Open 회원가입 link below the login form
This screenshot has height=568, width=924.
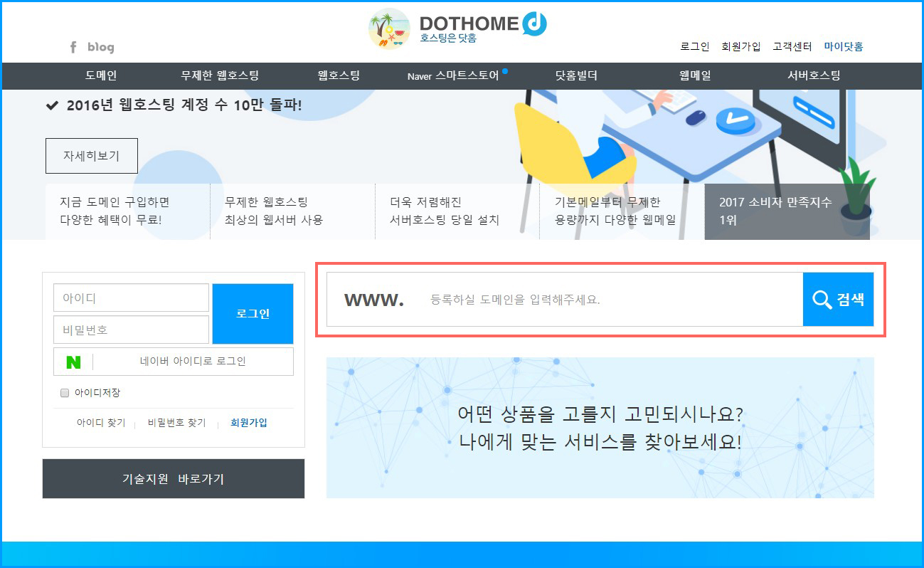pyautogui.click(x=249, y=423)
